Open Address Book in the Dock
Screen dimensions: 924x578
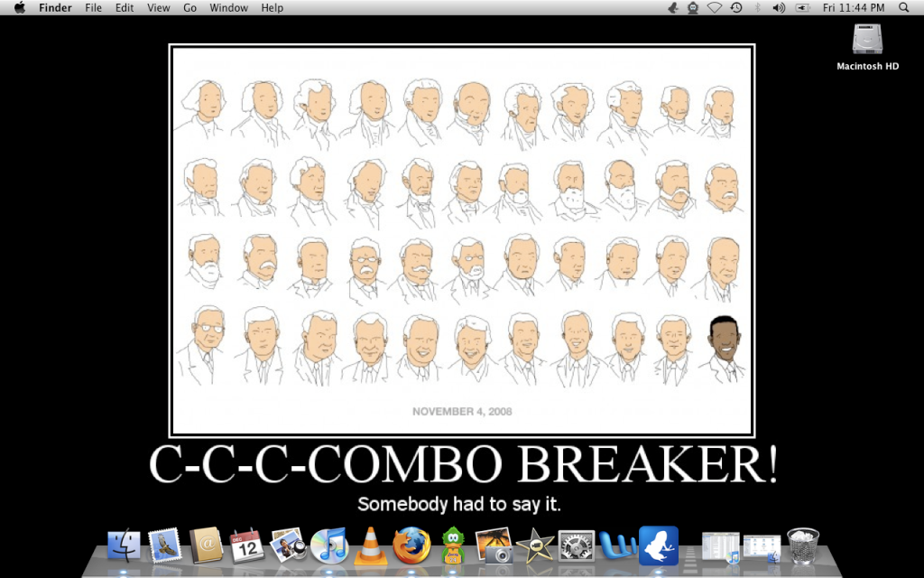coord(207,545)
